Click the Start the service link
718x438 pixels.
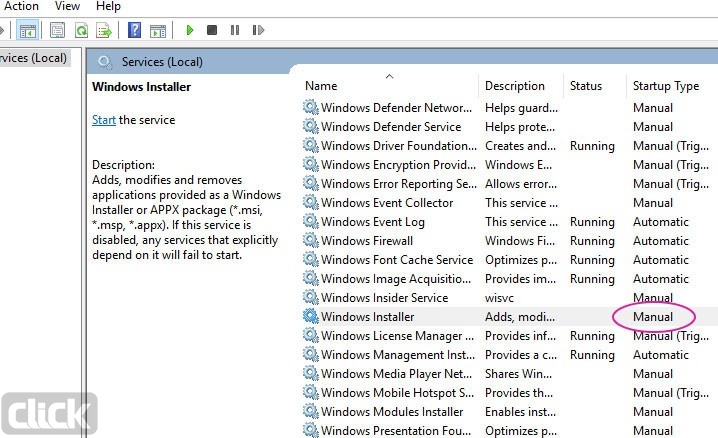click(x=104, y=120)
